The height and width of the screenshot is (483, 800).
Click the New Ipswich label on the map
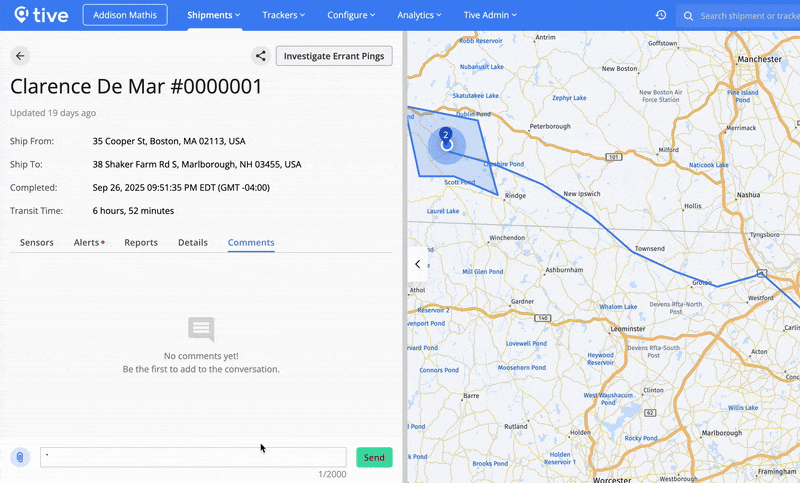[x=582, y=194]
